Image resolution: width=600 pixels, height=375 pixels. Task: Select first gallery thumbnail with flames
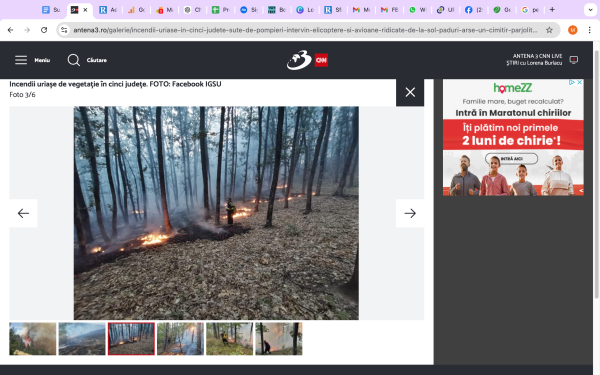point(33,339)
